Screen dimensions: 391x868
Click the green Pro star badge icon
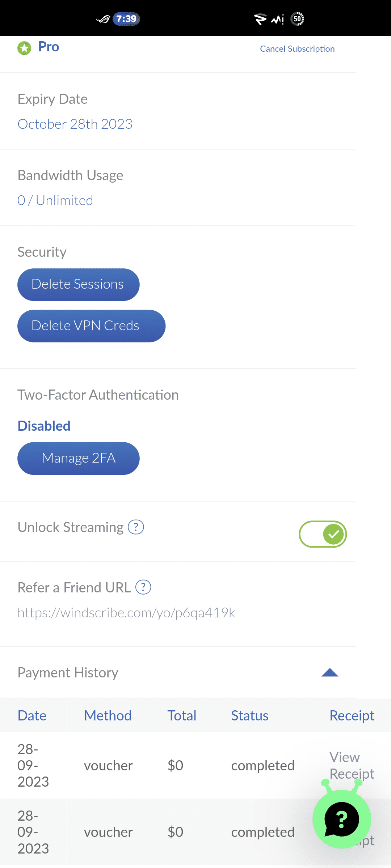(24, 48)
